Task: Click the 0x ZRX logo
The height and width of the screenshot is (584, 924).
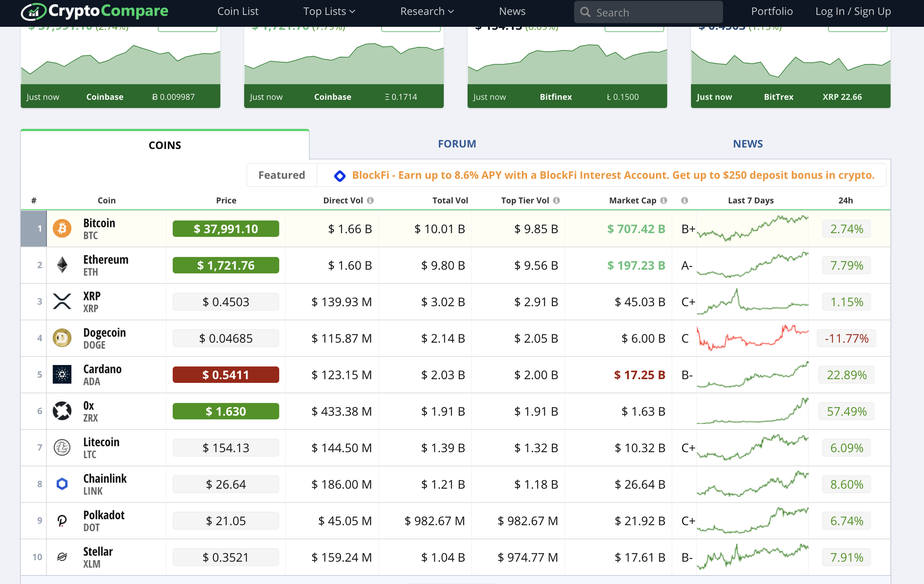Action: click(x=62, y=411)
